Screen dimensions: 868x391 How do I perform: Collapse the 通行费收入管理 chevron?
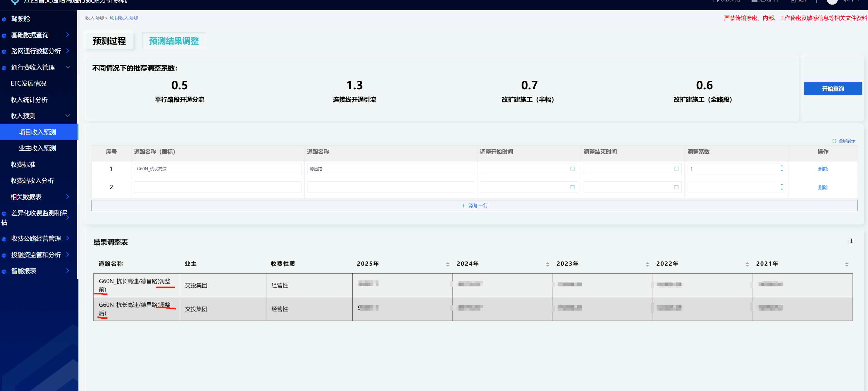coord(68,67)
